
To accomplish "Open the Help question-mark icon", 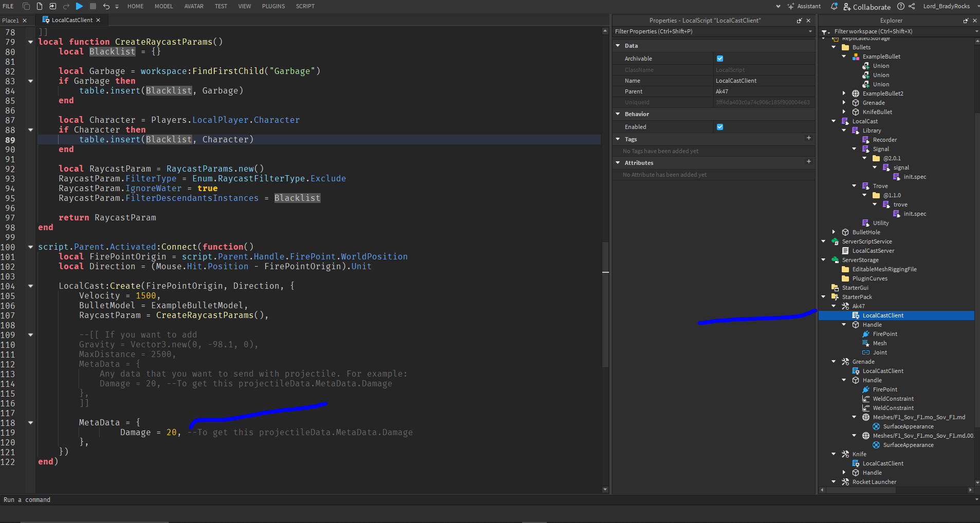I will pos(901,6).
